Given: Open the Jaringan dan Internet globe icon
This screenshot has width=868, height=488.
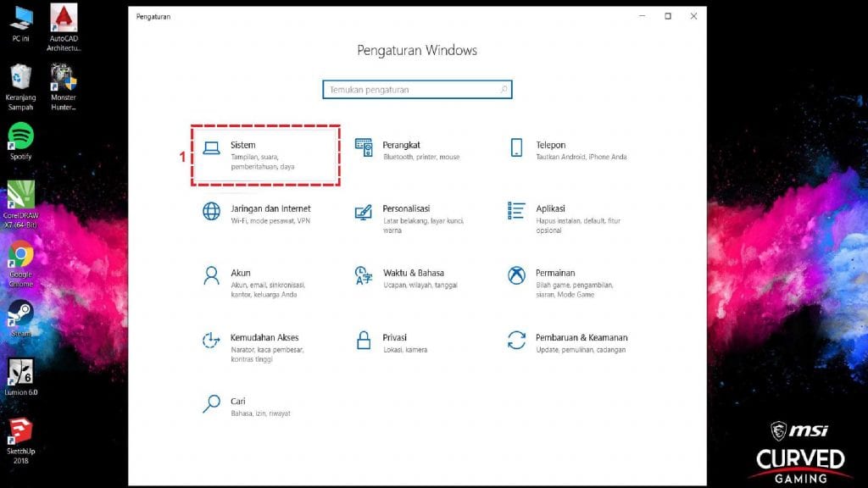Looking at the screenshot, I should 211,211.
